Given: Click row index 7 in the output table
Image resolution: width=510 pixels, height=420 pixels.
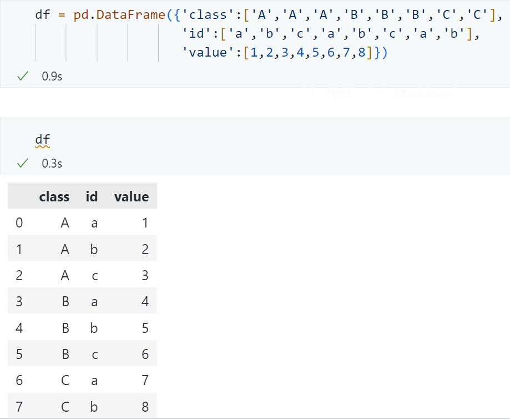Looking at the screenshot, I should coord(19,407).
